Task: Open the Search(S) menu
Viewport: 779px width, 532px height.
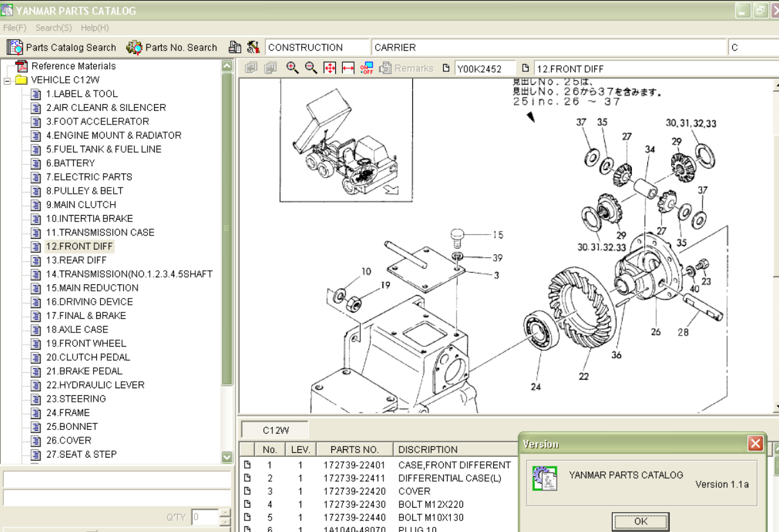Action: tap(54, 28)
